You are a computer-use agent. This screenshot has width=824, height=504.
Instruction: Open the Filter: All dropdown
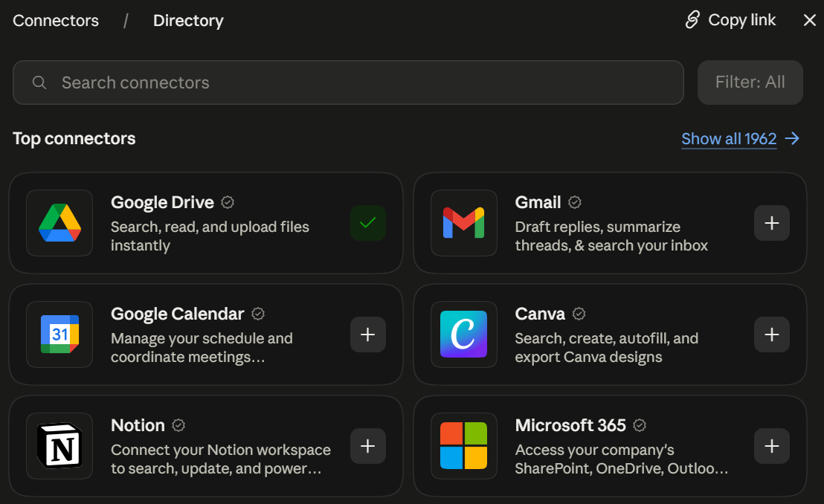click(x=750, y=83)
